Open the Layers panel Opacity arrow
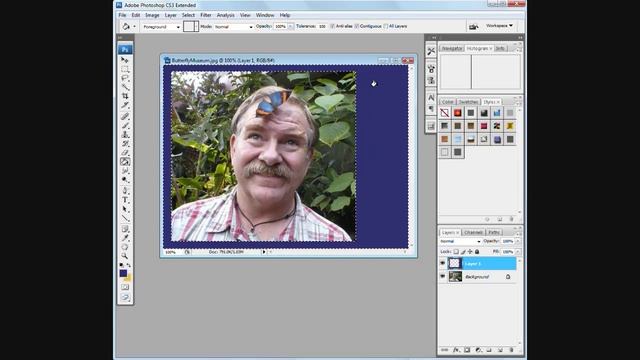Viewport: 640px width, 360px height. coord(518,241)
